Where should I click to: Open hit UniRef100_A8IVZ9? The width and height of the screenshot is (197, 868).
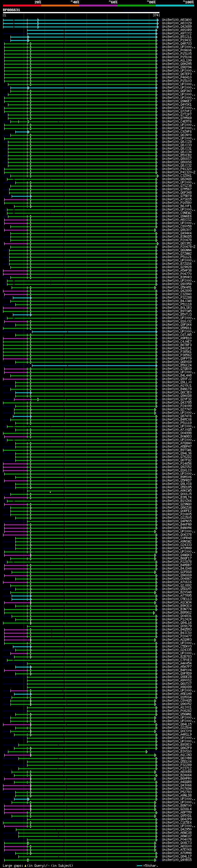click(x=177, y=24)
